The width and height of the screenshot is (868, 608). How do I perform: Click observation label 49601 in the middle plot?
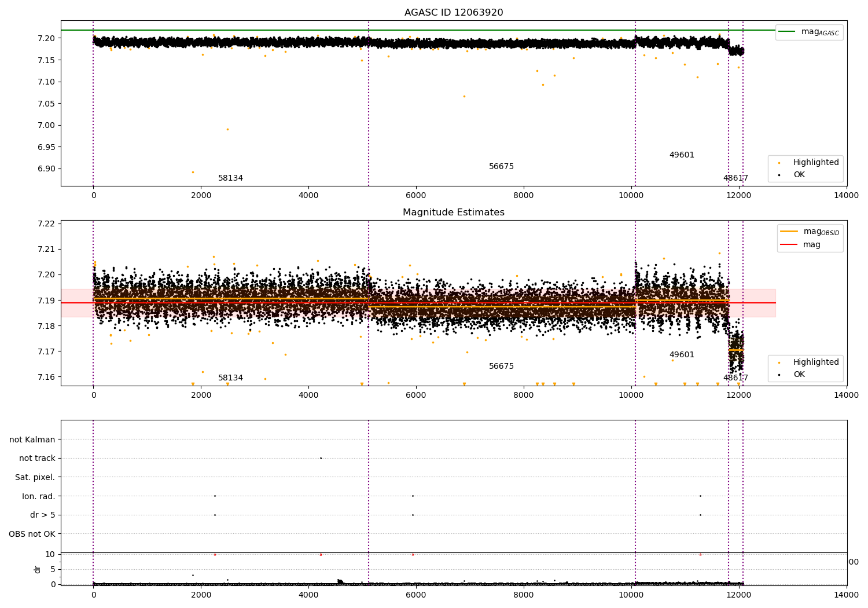[x=682, y=355]
